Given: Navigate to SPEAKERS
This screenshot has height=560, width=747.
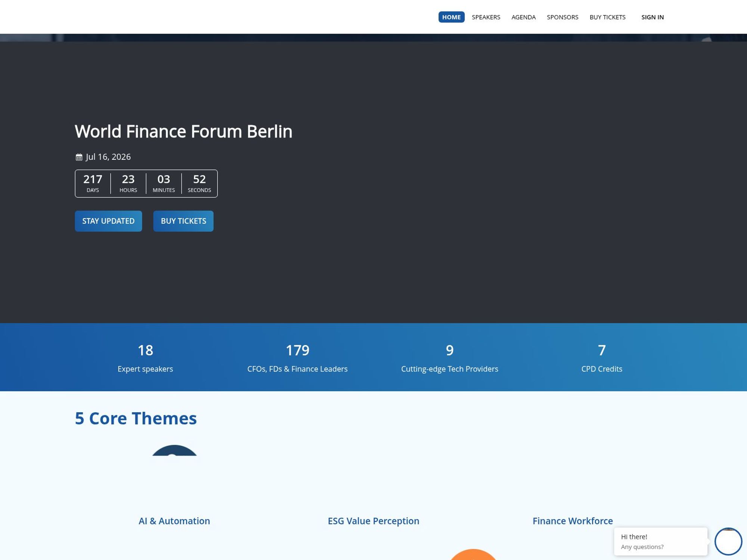Looking at the screenshot, I should point(486,17).
